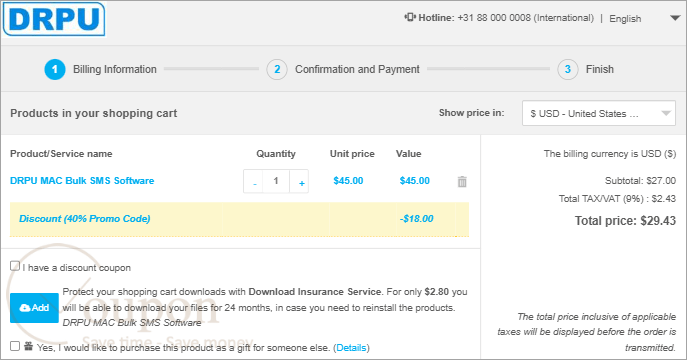Open the USD currency dropdown
687x360 pixels.
pos(598,113)
